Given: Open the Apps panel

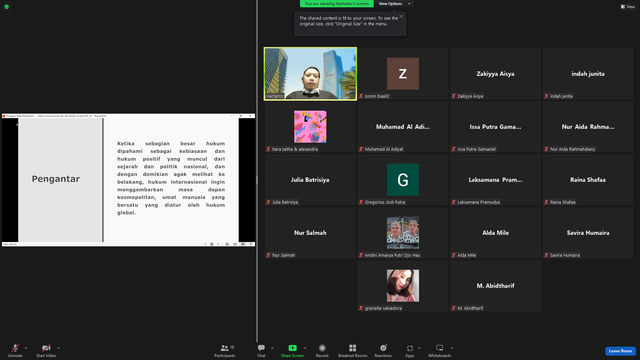Looking at the screenshot, I should pyautogui.click(x=410, y=350).
